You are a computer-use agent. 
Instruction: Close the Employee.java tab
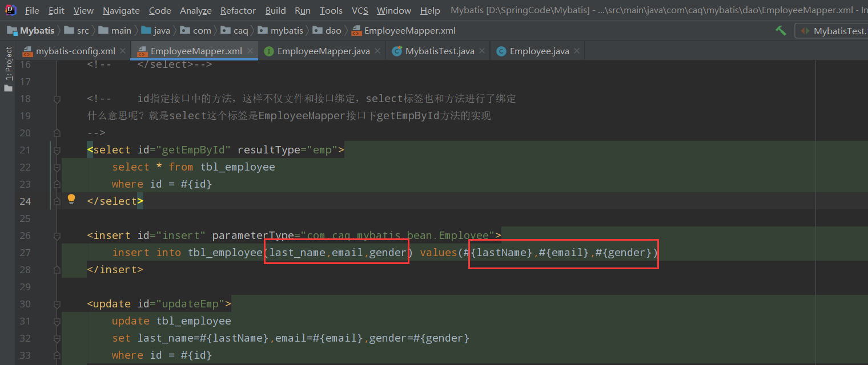point(577,51)
